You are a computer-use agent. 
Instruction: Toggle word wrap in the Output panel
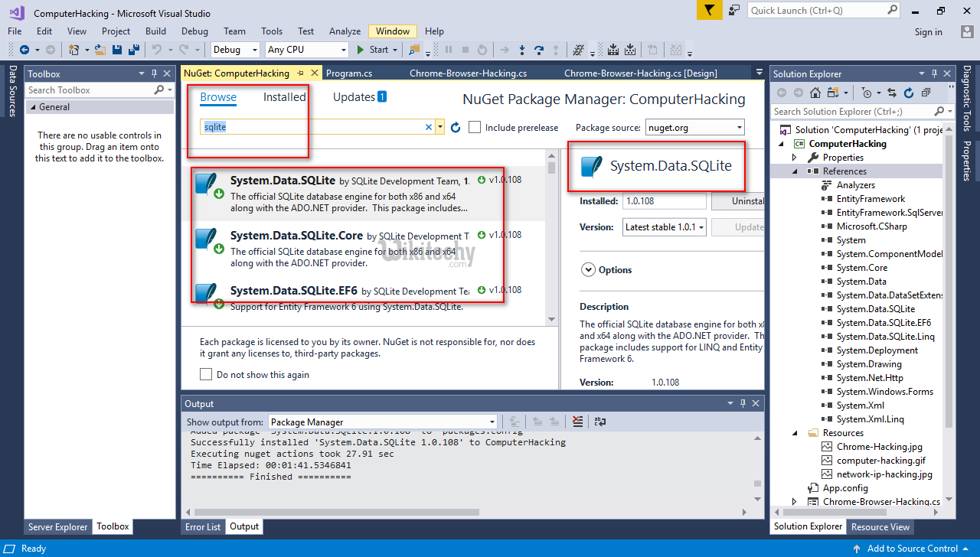click(x=599, y=422)
